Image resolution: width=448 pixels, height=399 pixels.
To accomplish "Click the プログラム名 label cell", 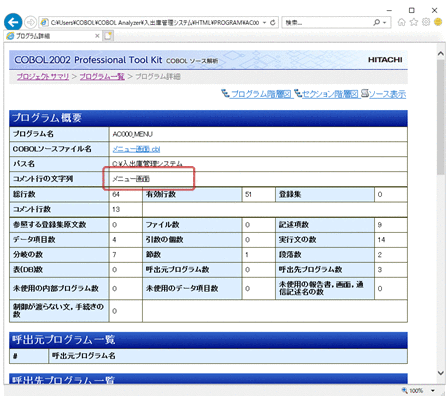I will click(x=59, y=134).
